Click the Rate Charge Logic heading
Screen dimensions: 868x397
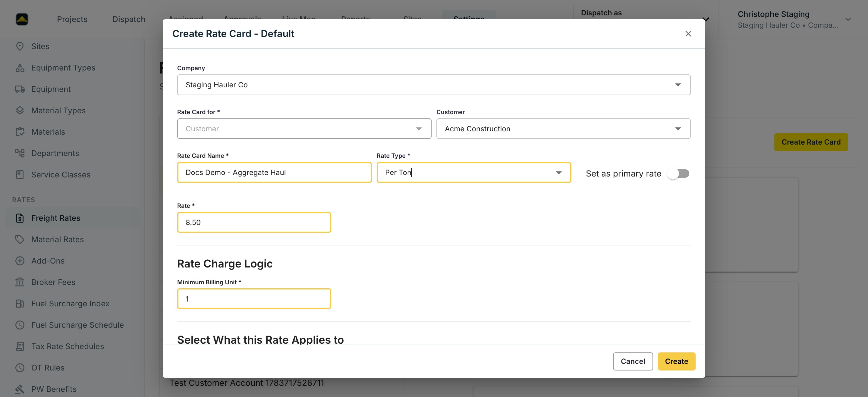point(225,264)
